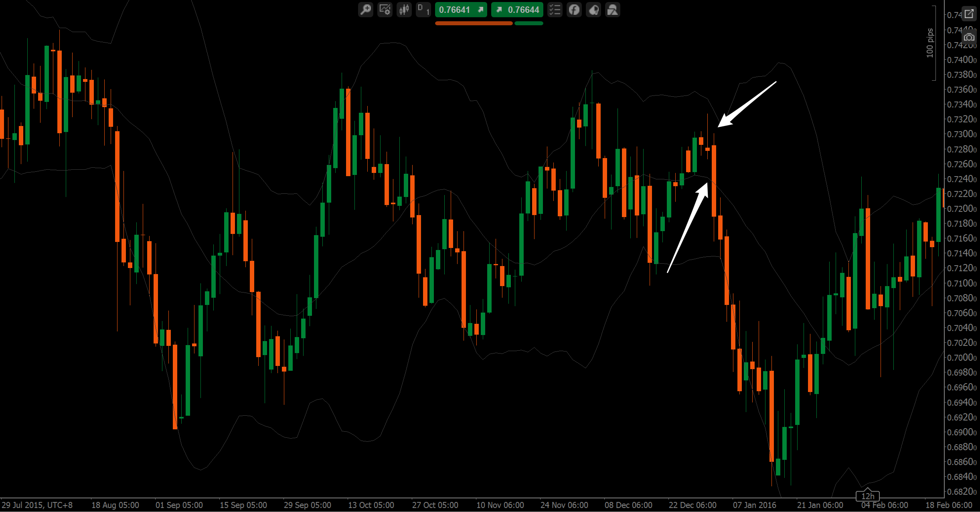Click the zoom-in magnifier icon
Viewport: 980px width, 512px height.
click(365, 10)
